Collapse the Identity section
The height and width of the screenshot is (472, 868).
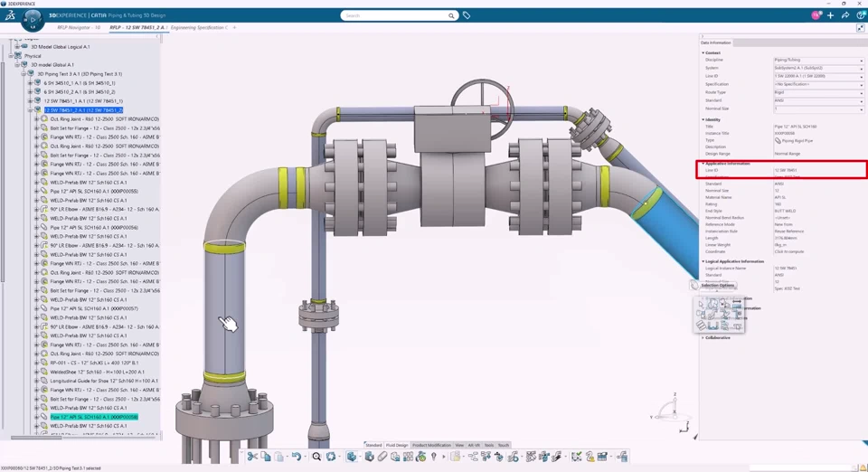(703, 119)
